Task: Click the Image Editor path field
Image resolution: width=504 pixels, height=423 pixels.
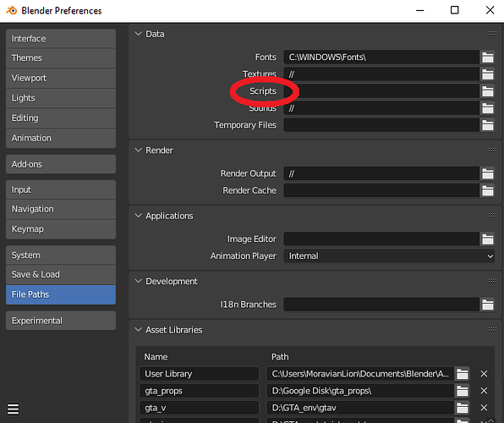Action: pyautogui.click(x=381, y=239)
